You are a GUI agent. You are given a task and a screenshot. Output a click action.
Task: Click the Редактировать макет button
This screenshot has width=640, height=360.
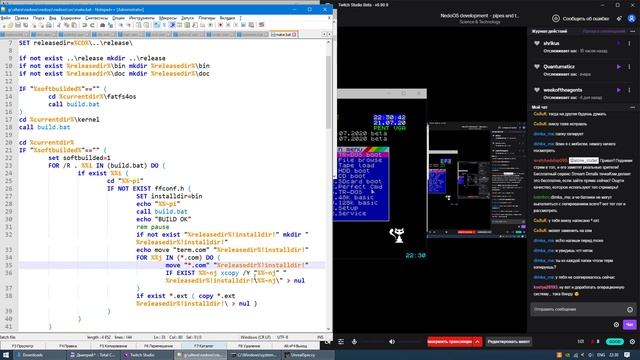pyautogui.click(x=509, y=342)
